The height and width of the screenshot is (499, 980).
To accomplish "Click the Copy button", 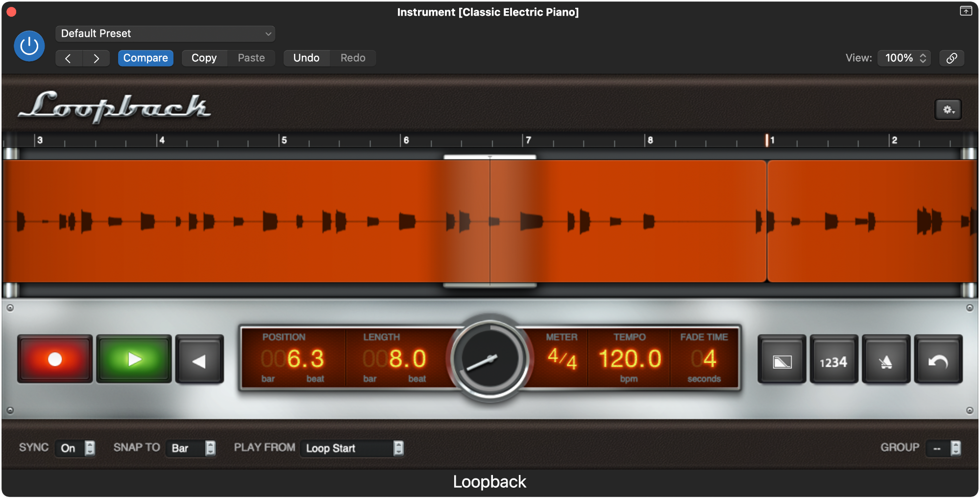I will pyautogui.click(x=204, y=58).
